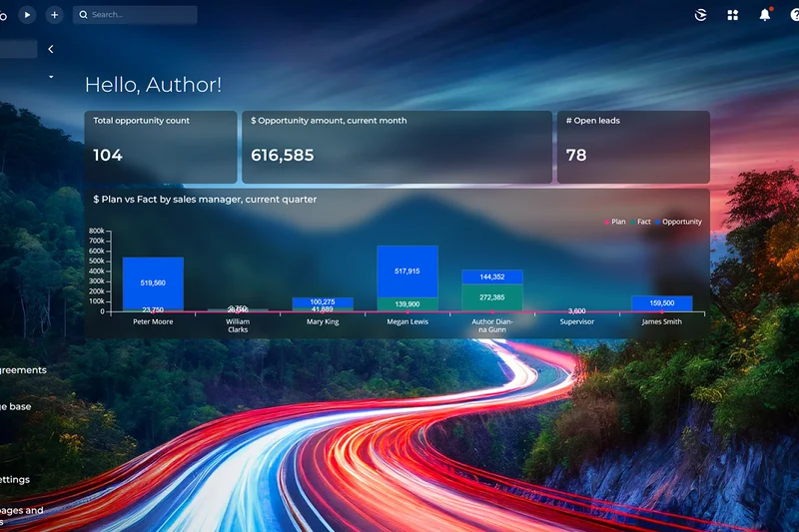The width and height of the screenshot is (799, 532).
Task: Click the '# Open leads' widget title
Action: click(x=592, y=121)
